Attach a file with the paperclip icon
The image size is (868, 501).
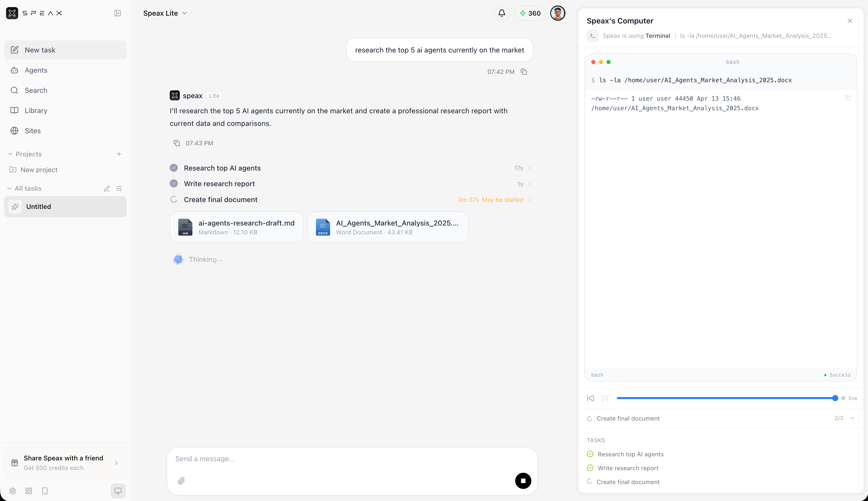click(182, 481)
